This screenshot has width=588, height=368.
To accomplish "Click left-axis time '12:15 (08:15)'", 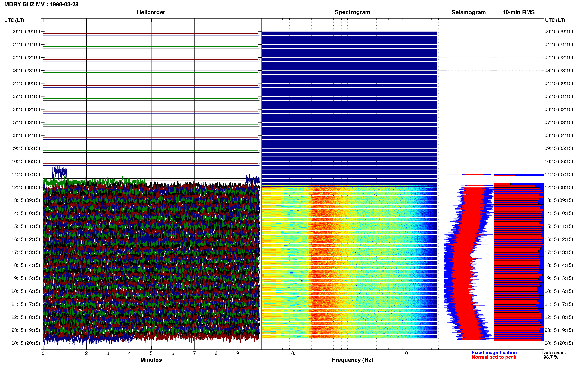I will 26,187.
